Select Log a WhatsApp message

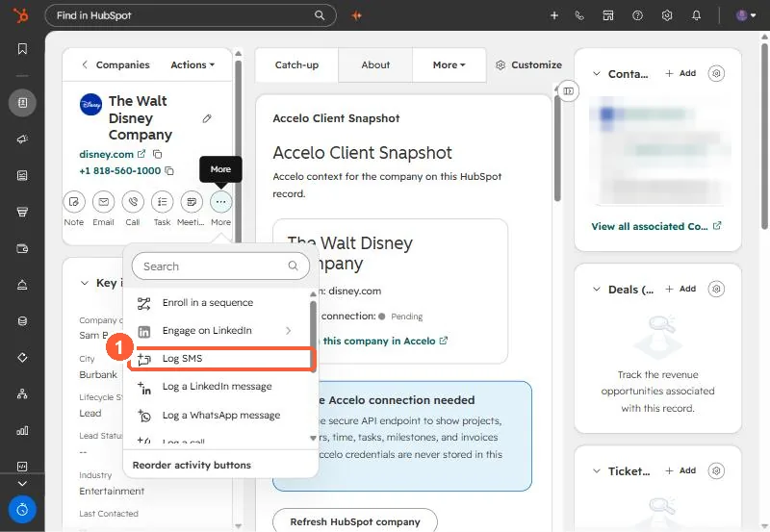217,416
